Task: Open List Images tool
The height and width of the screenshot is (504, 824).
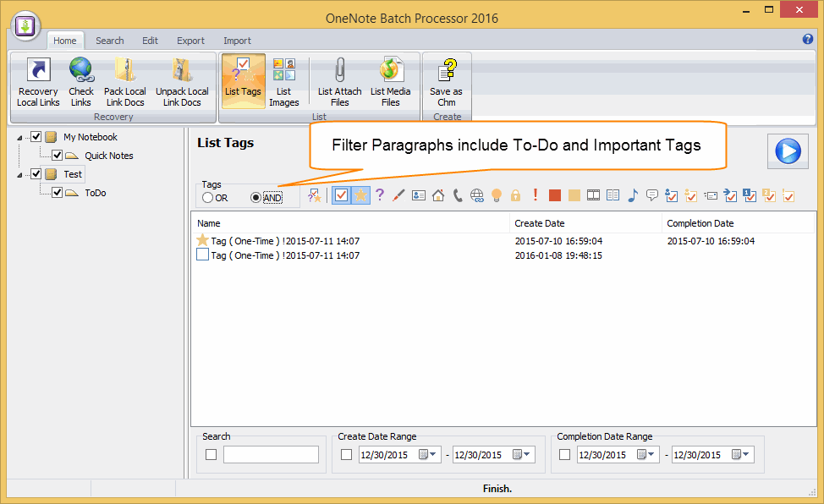Action: 284,83
